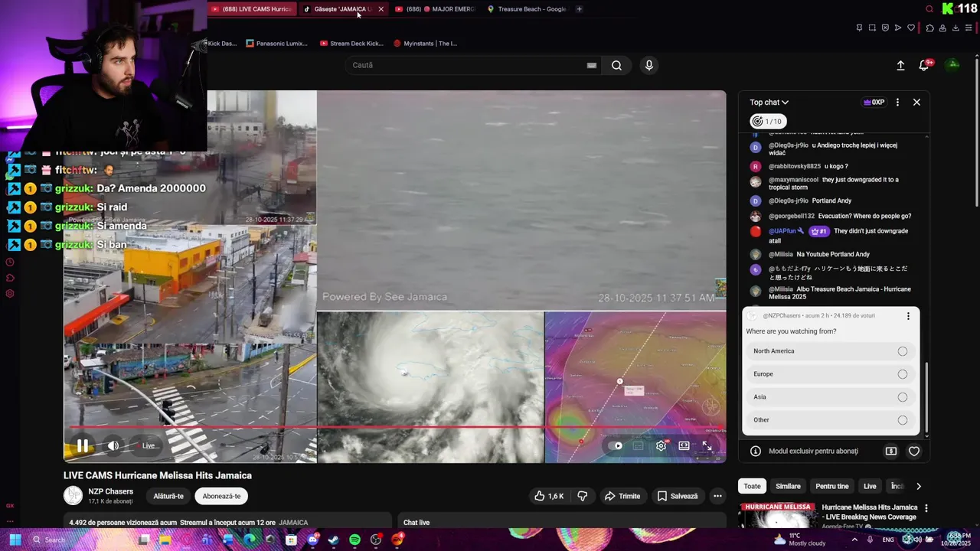980x551 pixels.
Task: Open the Hurricane Melissa suggested video thumbnail
Action: coord(776,516)
